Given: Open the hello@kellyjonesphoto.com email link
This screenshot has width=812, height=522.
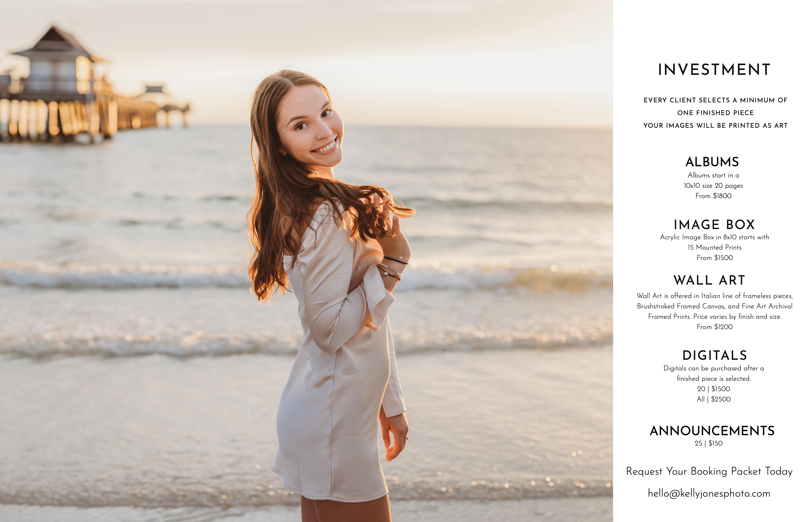Looking at the screenshot, I should pos(709,493).
